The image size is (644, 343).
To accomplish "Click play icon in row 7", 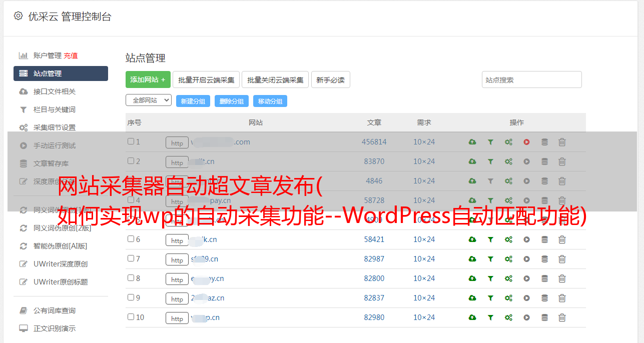I will pos(526,259).
